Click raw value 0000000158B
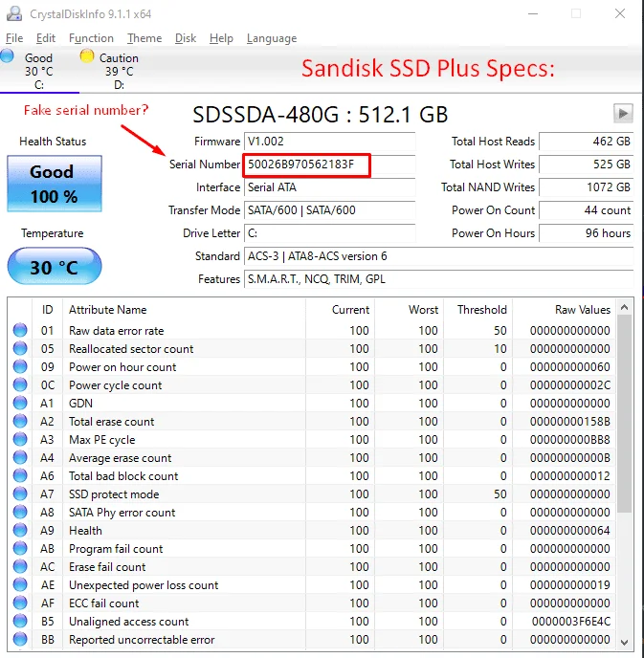Image resolution: width=644 pixels, height=658 pixels. [570, 421]
